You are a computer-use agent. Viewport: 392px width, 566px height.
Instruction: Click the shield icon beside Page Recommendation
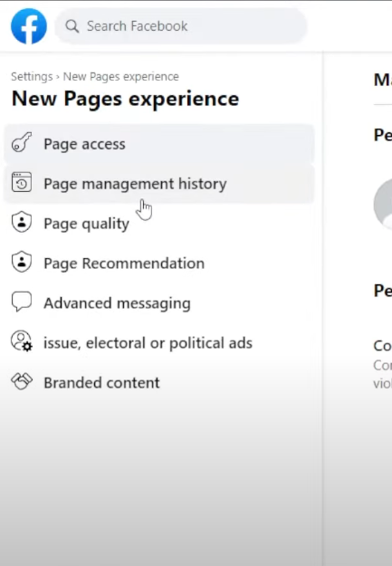(22, 262)
